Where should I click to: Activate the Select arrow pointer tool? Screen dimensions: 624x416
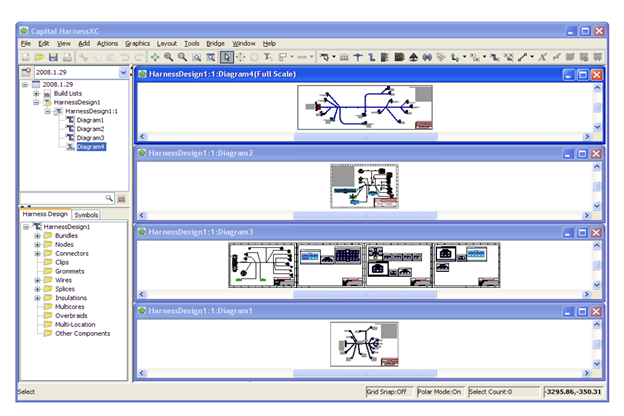226,58
